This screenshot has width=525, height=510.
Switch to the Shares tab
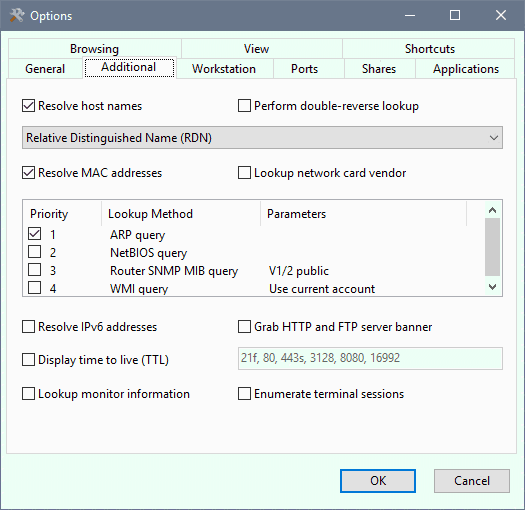point(379,69)
